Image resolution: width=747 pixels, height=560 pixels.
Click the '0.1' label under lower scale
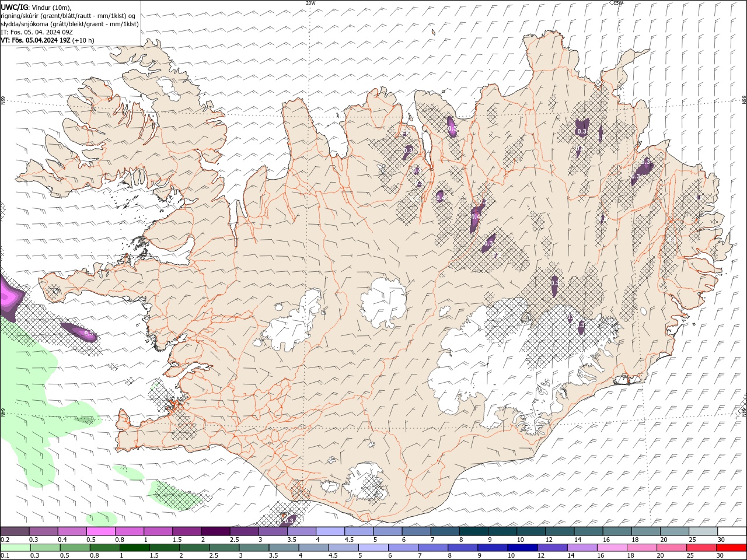pos(5,556)
